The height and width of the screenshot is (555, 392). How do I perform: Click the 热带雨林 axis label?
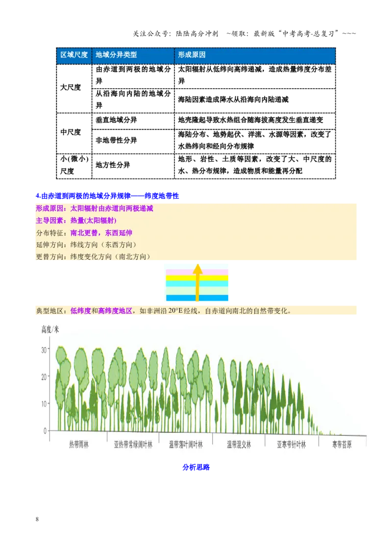coord(79,445)
